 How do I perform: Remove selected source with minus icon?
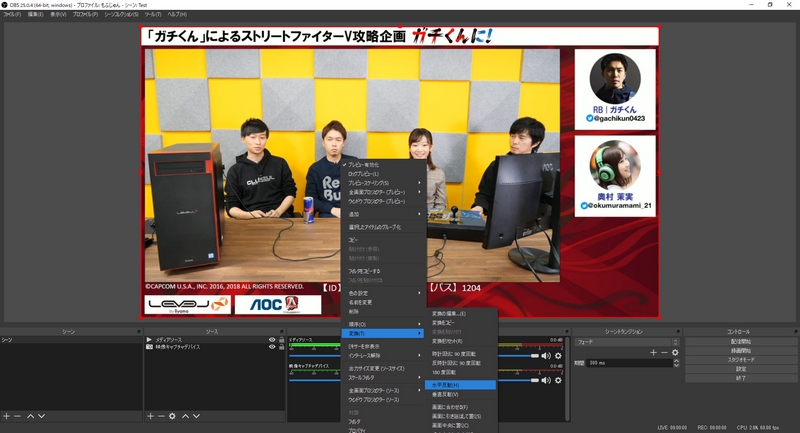pyautogui.click(x=161, y=416)
